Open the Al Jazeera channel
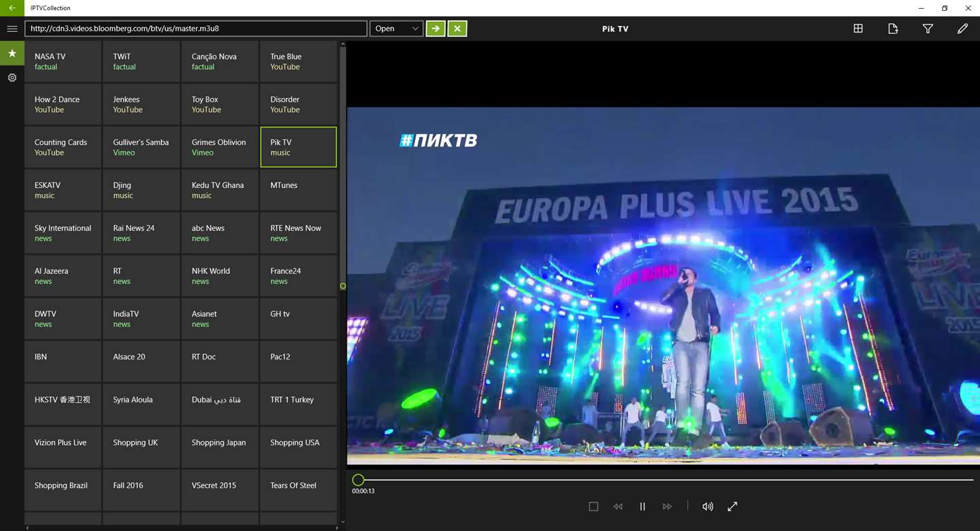 pos(63,276)
